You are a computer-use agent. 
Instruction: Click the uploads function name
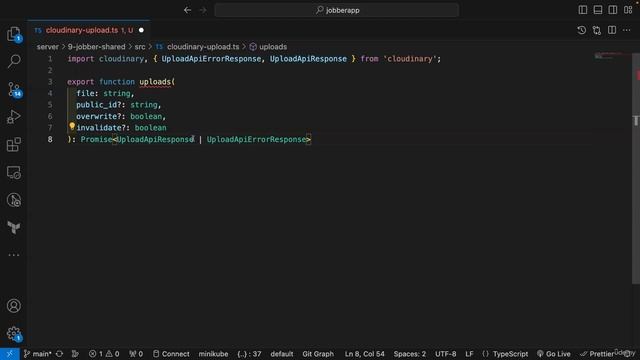155,82
